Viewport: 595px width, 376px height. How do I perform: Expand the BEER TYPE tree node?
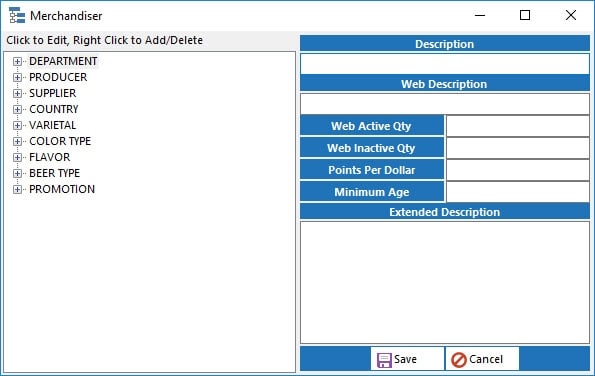click(x=17, y=173)
